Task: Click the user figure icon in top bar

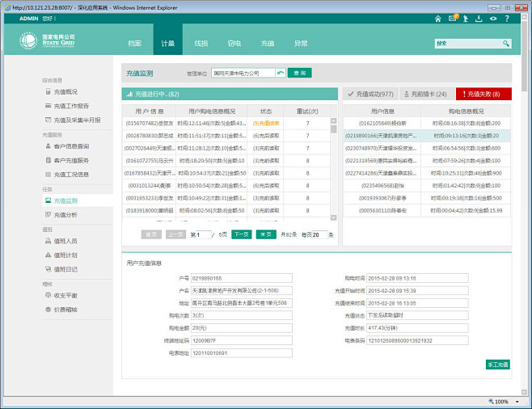Action: pos(466,19)
